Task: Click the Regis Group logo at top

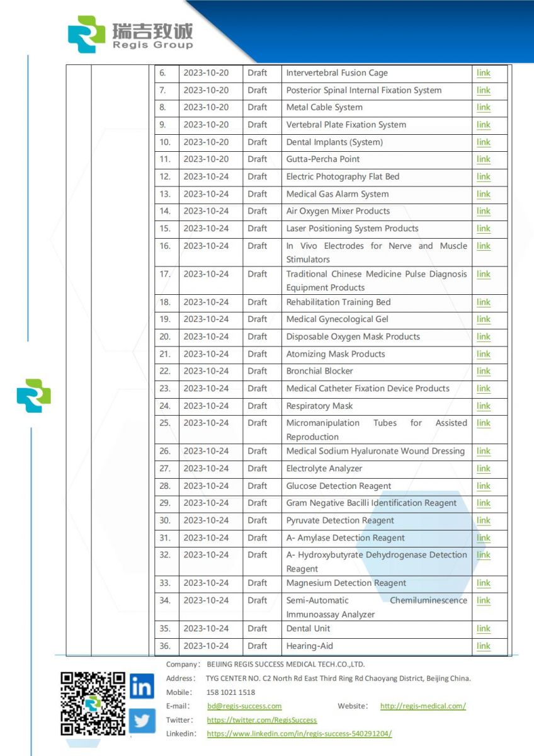Action: click(130, 34)
